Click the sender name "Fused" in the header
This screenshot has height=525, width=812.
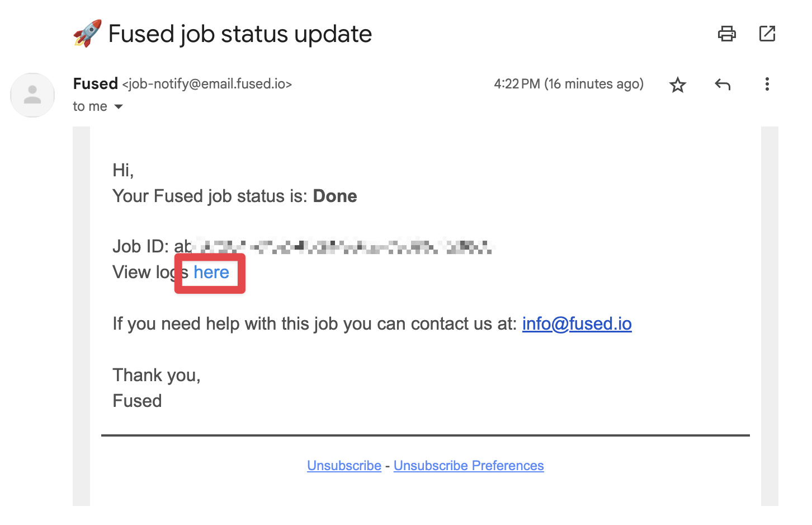click(95, 84)
